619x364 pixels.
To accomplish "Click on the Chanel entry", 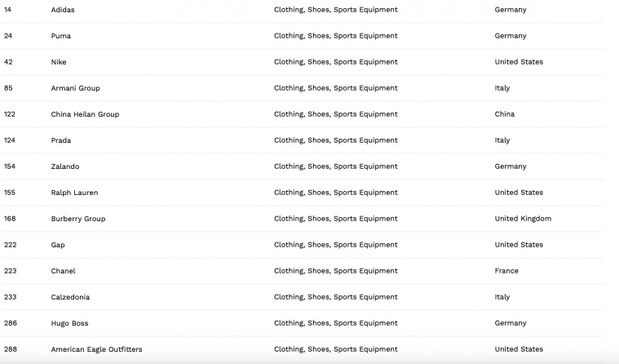I will (x=63, y=271).
